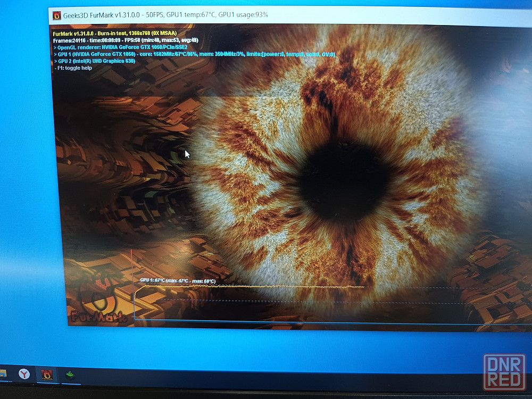This screenshot has width=532, height=399.
Task: Open File Explorer from the taskbar
Action: (3, 373)
